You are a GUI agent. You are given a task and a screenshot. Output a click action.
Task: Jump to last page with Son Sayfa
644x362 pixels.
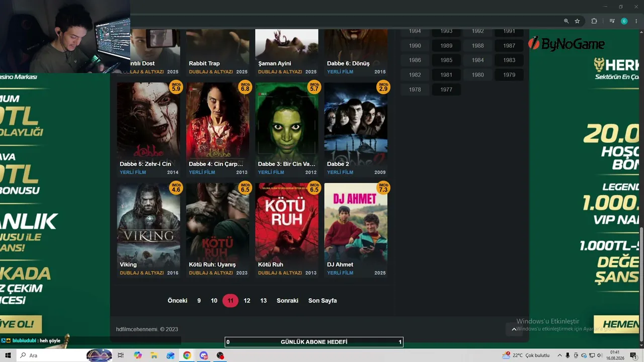click(323, 301)
